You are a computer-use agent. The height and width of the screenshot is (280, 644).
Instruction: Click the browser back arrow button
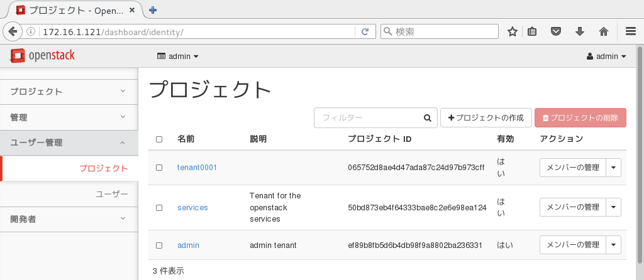point(12,31)
